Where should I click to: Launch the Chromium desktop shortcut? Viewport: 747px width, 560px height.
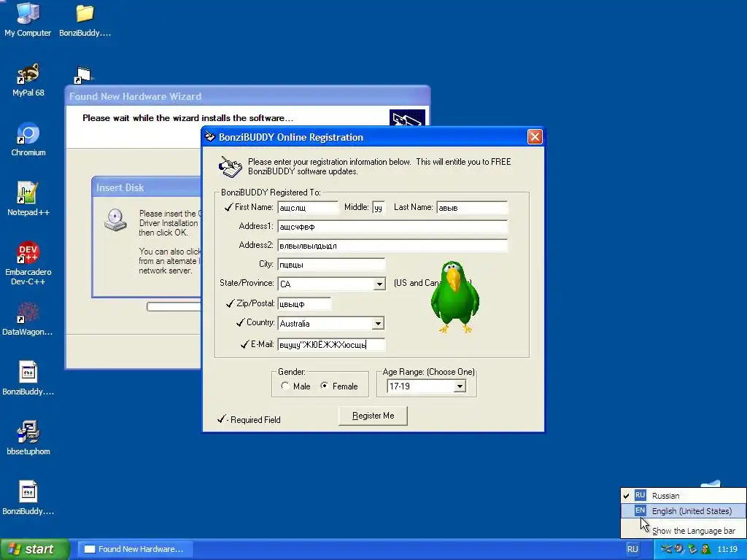click(28, 139)
